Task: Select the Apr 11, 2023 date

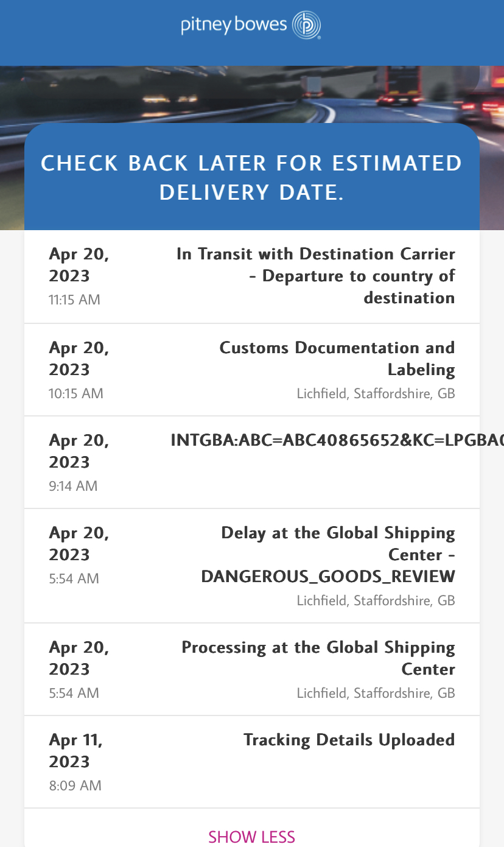Action: [x=76, y=750]
